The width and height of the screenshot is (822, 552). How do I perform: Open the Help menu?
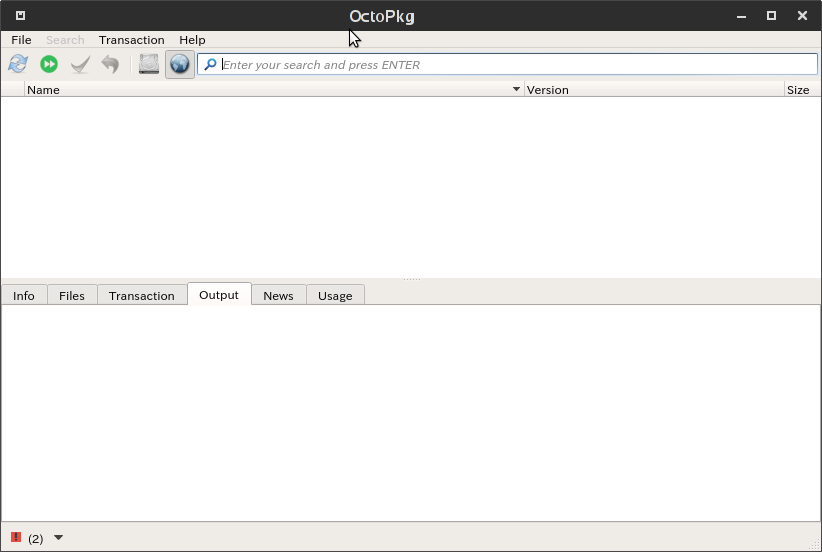(192, 40)
